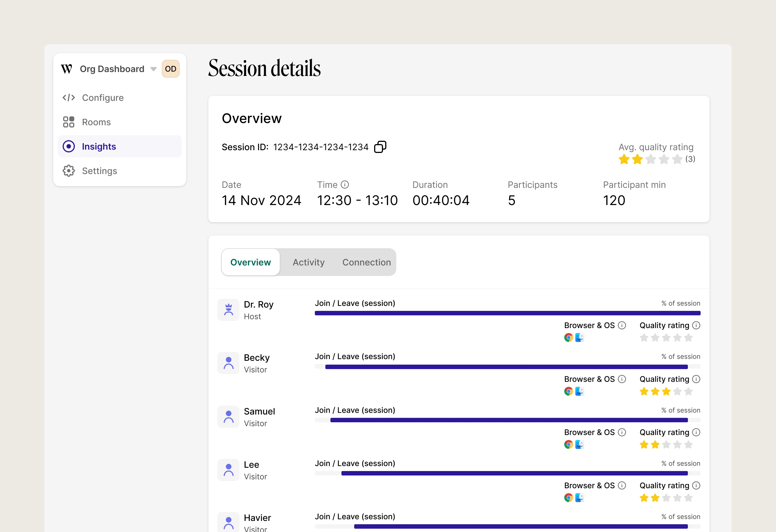Screen dimensions: 776x532
Task: Copy the Session ID with copy icon
Action: click(380, 147)
